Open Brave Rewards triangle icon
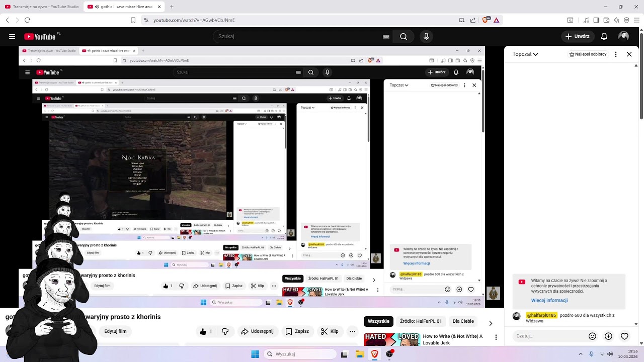This screenshot has width=644, height=362. click(496, 20)
